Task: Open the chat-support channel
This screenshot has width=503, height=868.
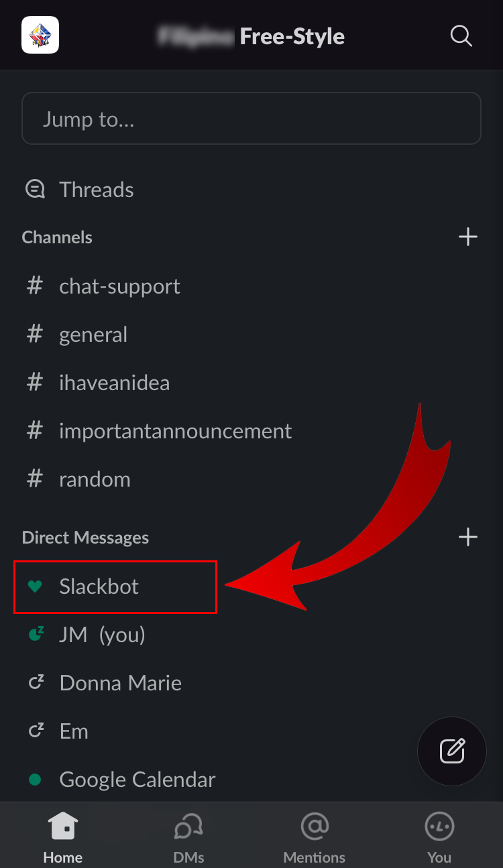Action: 119,286
